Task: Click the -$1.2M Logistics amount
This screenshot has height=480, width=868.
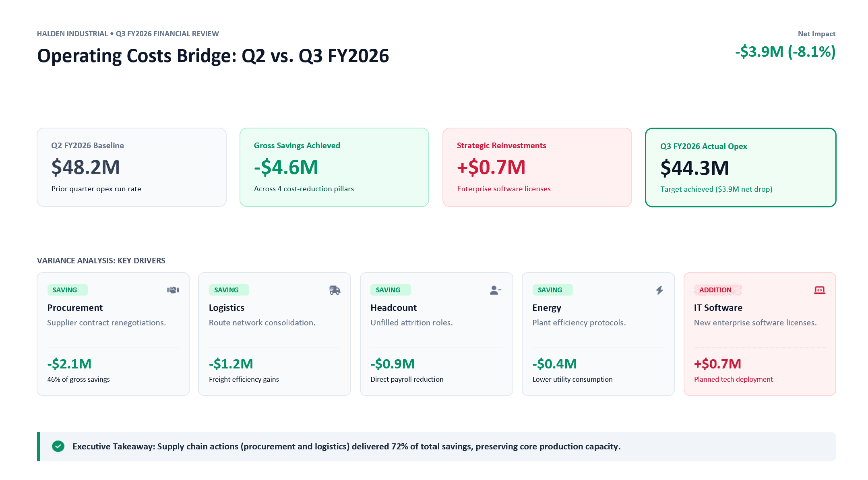Action: pos(231,364)
